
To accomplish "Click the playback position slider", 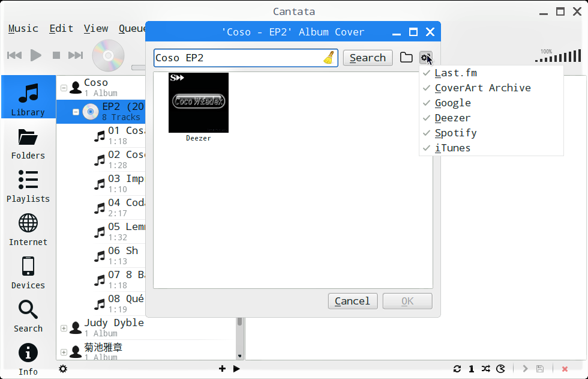I will click(x=139, y=67).
